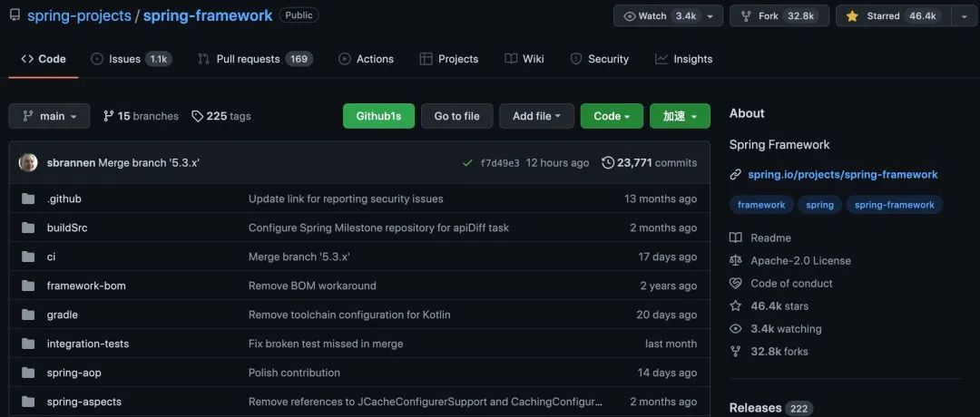Click the commits history clock icon
This screenshot has width=980, height=417.
tap(607, 163)
